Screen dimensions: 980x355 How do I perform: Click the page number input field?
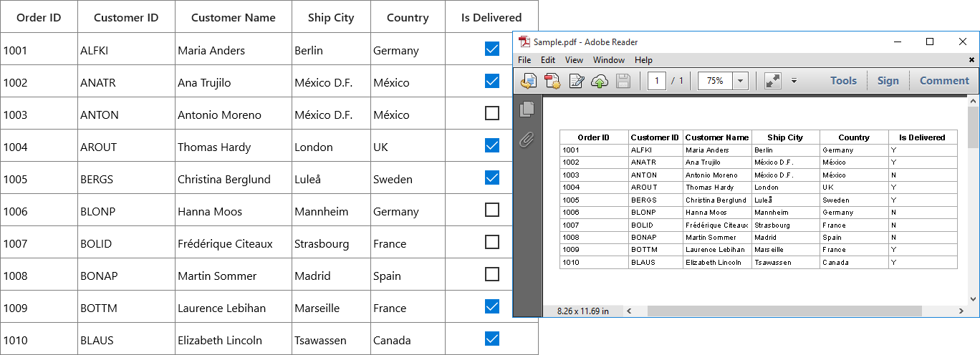[x=657, y=81]
